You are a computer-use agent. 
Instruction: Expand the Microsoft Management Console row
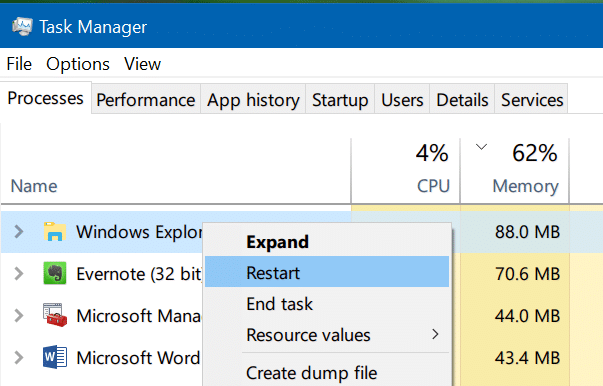[x=18, y=315]
